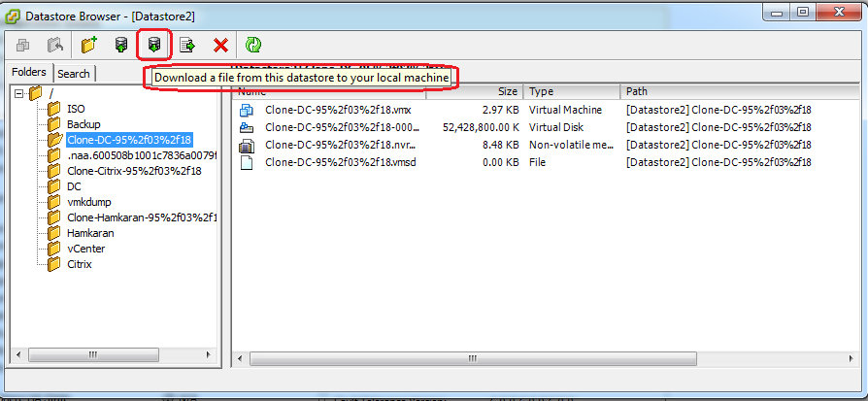The image size is (868, 401).
Task: Refresh the datastore view with green arrows icon
Action: (x=253, y=46)
